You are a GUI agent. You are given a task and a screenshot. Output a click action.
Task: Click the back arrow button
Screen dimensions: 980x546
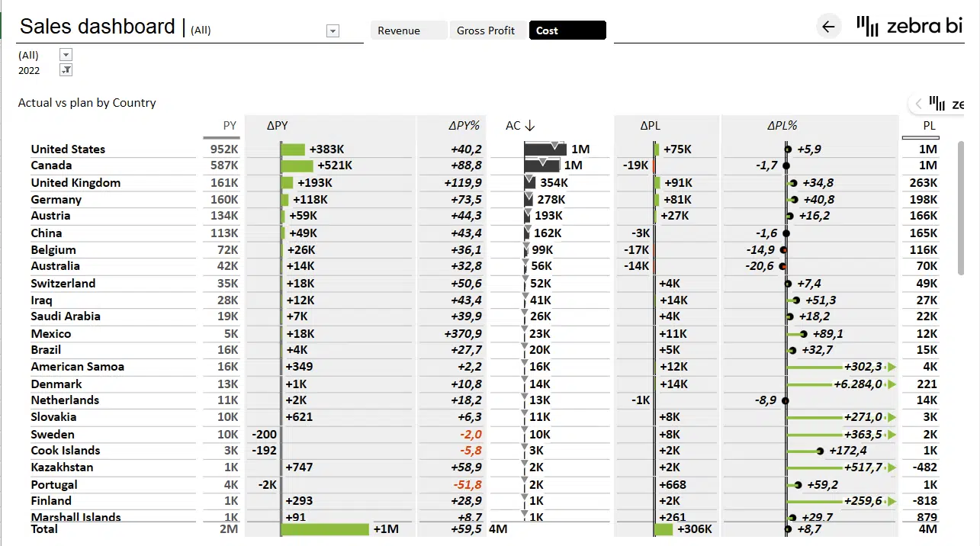click(x=828, y=27)
